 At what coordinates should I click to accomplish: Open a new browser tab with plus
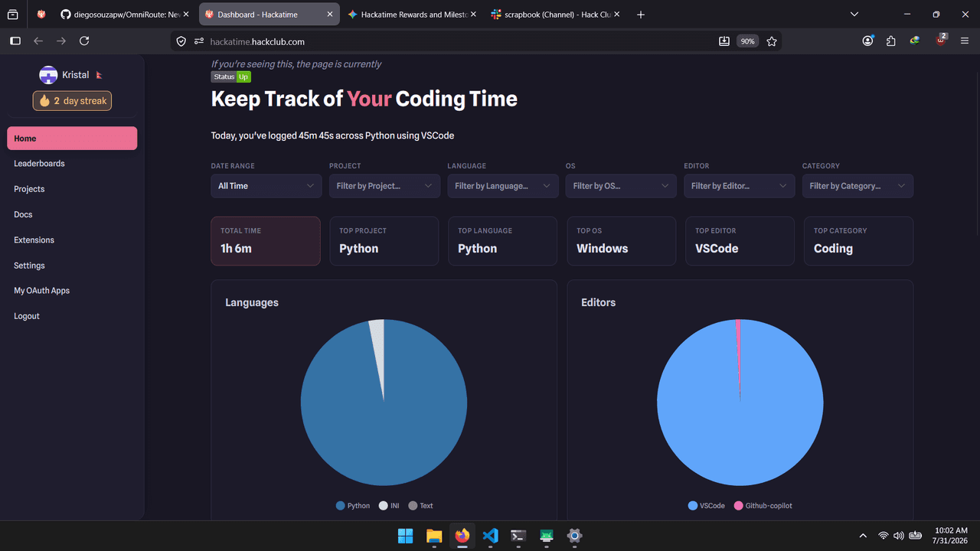(641, 15)
